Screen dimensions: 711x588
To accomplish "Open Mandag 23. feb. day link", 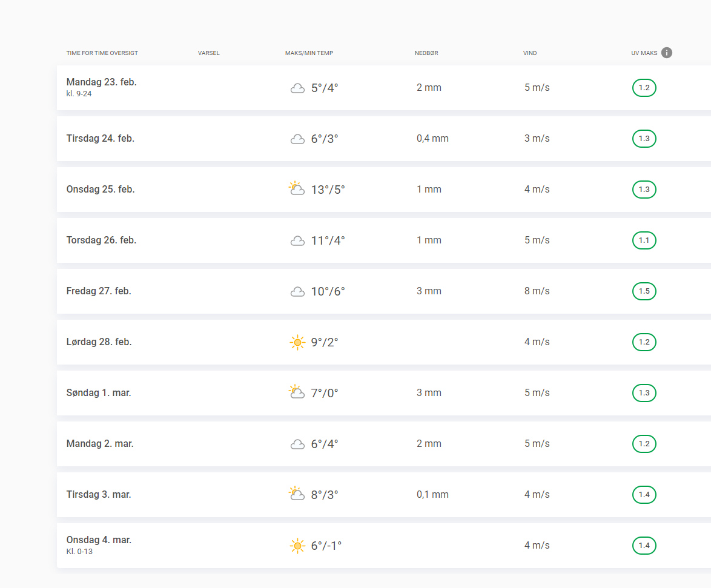I will 101,82.
